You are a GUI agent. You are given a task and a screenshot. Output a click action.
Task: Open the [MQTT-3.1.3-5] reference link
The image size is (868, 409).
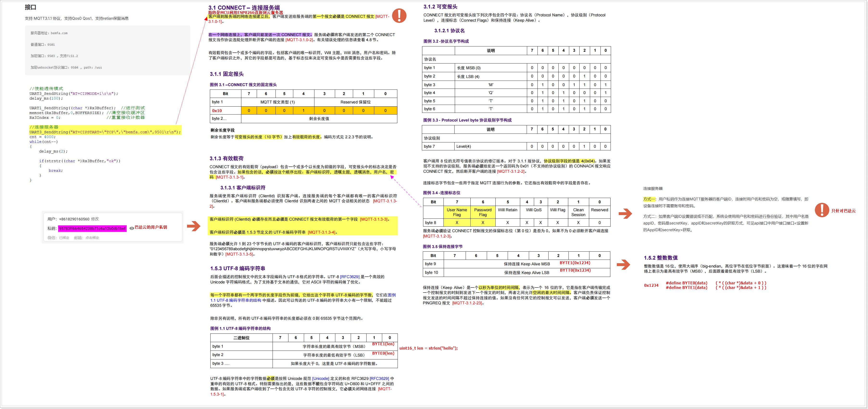coord(239,254)
